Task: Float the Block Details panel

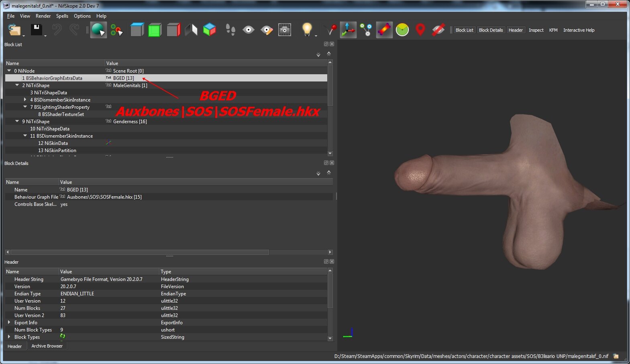Action: (x=326, y=163)
